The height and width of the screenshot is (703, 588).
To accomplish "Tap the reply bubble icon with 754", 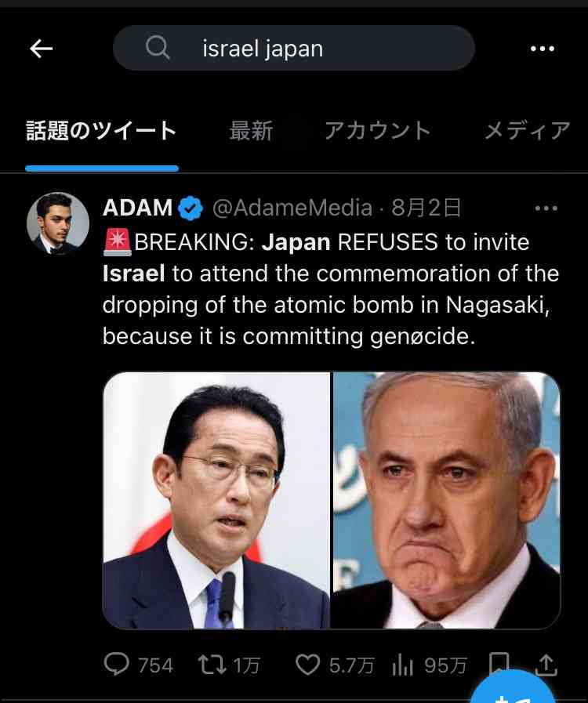I will pyautogui.click(x=117, y=664).
